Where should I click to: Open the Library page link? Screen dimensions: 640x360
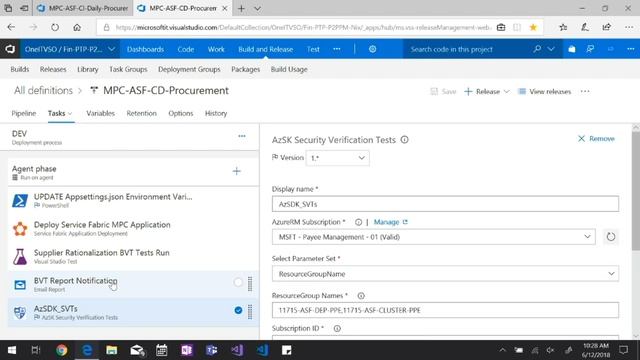(x=88, y=69)
